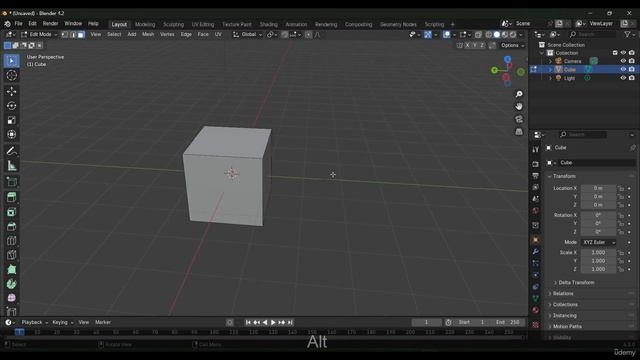
Task: Switch to the Shading workspace tab
Action: coord(269,24)
